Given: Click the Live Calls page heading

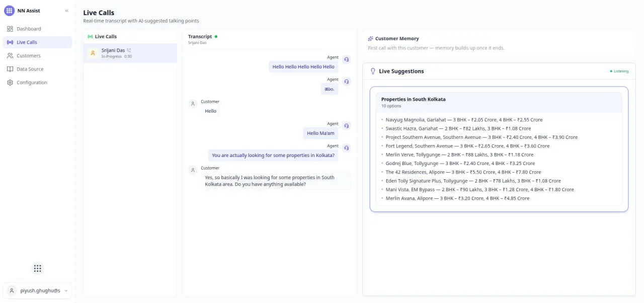Looking at the screenshot, I should tap(99, 13).
